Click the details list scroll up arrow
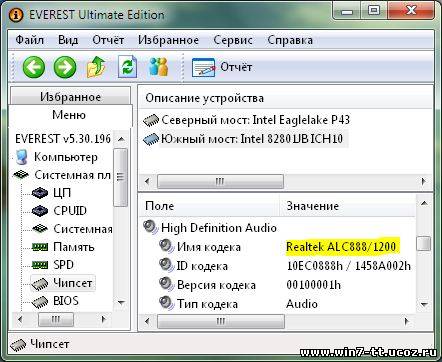The image size is (442, 362). (x=424, y=203)
